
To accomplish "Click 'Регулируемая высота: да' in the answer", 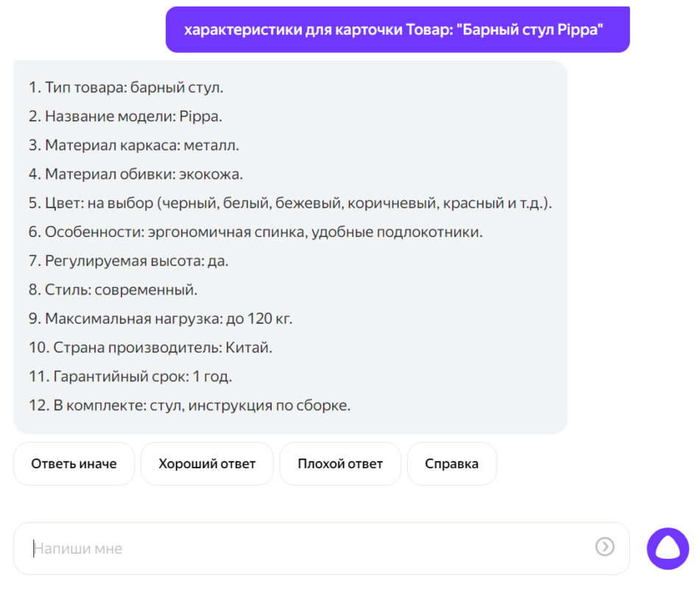I will 134,261.
